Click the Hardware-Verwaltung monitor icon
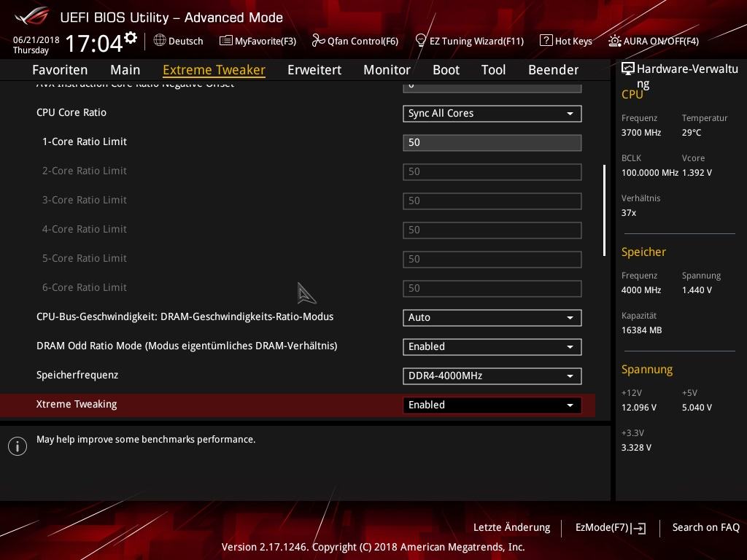Viewport: 747px width, 560px height. coord(628,69)
